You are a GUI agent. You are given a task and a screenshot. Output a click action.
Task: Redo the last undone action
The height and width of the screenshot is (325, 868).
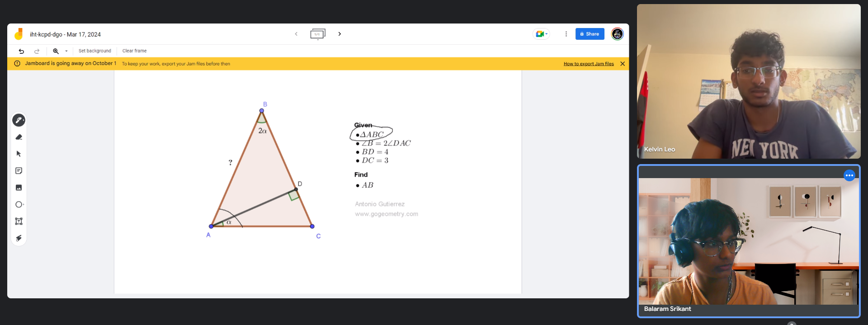pos(37,51)
